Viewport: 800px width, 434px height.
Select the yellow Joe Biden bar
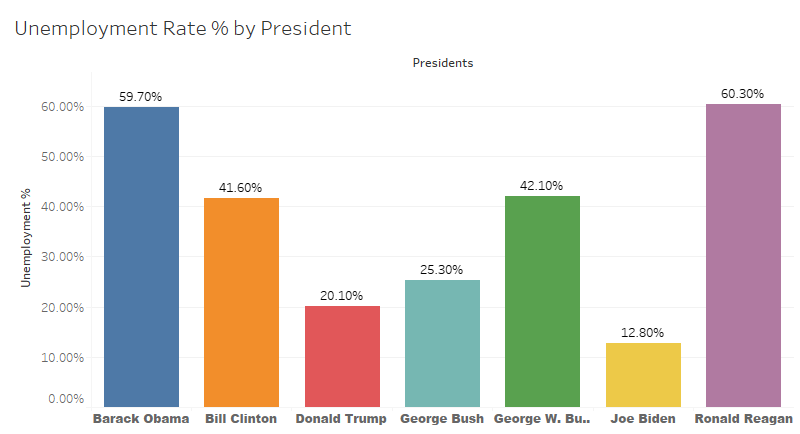(x=643, y=373)
